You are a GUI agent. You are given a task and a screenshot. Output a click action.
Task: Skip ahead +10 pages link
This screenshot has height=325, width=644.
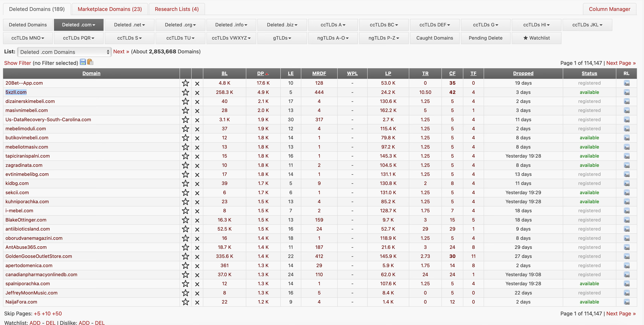[46, 314]
